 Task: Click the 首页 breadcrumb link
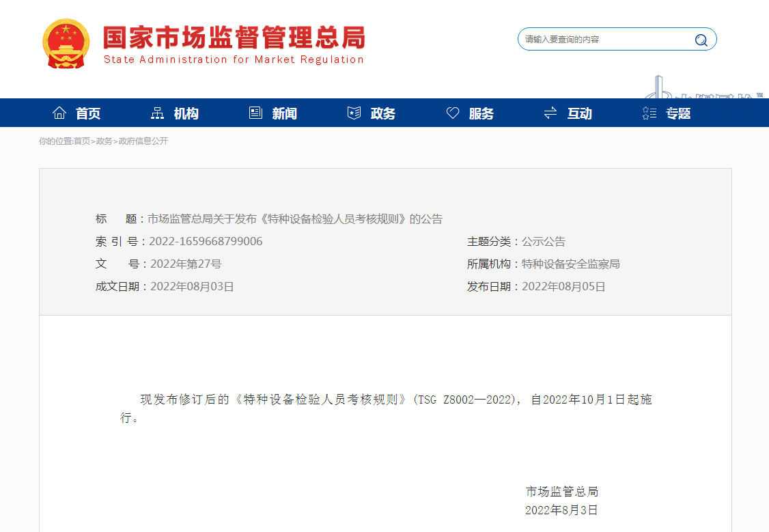(x=82, y=141)
